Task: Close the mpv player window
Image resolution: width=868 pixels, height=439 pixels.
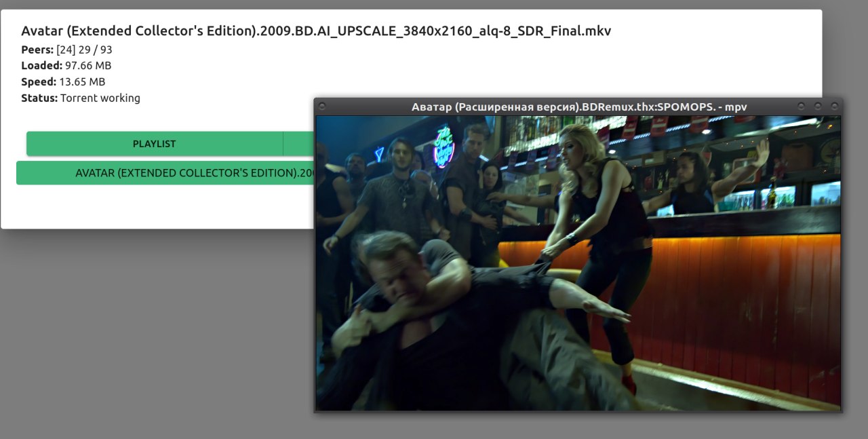Action: pyautogui.click(x=834, y=107)
